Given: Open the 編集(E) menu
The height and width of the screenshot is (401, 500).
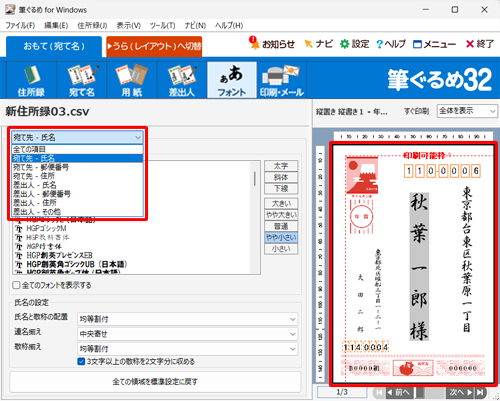Looking at the screenshot, I should point(56,25).
